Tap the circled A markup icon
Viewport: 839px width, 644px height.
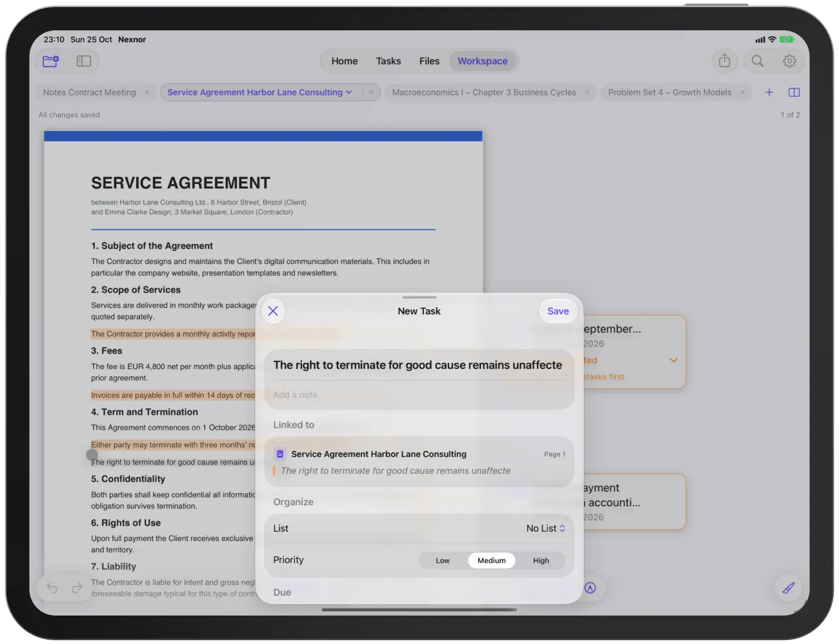point(591,588)
